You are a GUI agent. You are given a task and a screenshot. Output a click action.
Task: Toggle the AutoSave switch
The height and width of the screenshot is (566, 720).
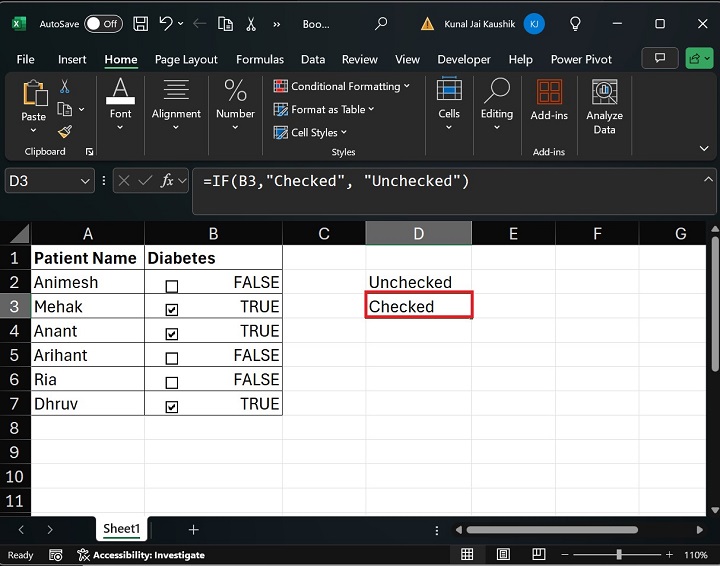(103, 23)
